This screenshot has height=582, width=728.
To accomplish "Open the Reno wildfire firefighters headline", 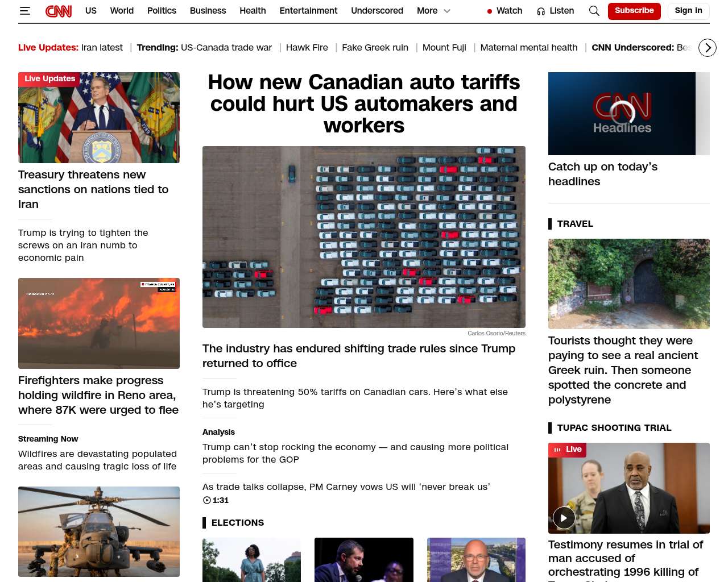I will coord(98,395).
